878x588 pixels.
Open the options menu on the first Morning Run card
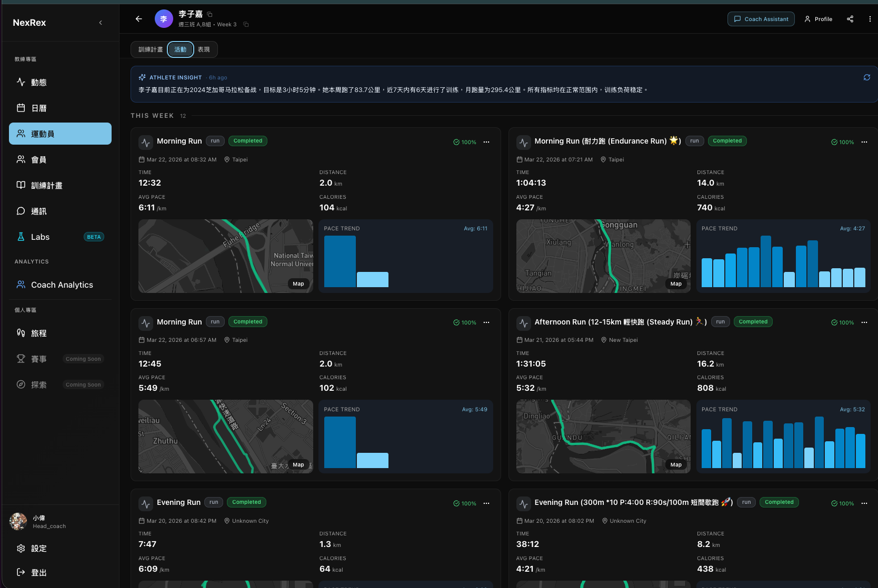pos(486,141)
